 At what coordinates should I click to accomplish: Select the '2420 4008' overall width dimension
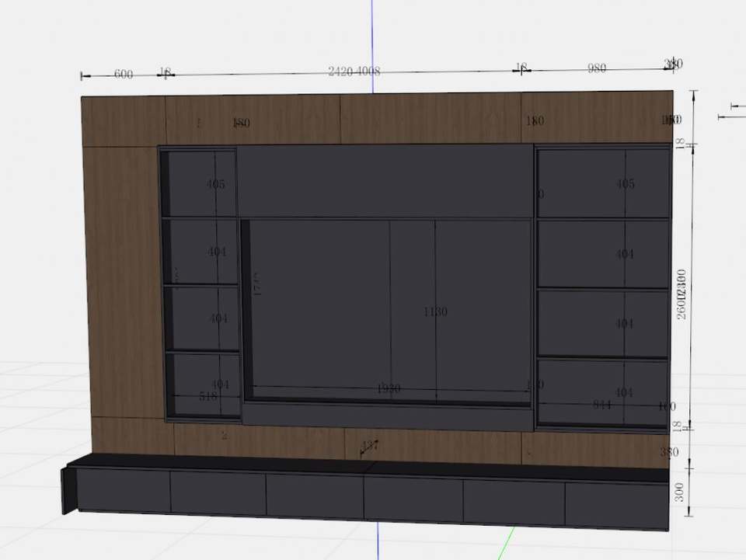click(354, 71)
